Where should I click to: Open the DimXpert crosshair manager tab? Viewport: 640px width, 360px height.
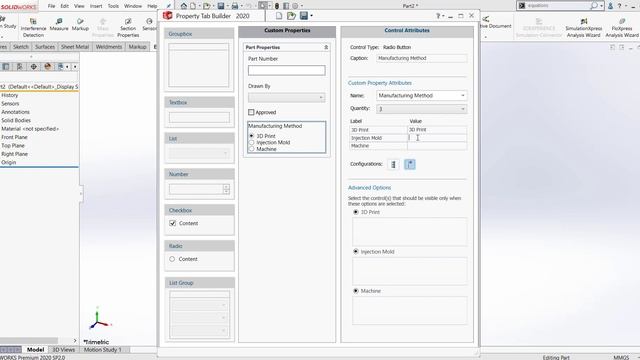pyautogui.click(x=33, y=67)
